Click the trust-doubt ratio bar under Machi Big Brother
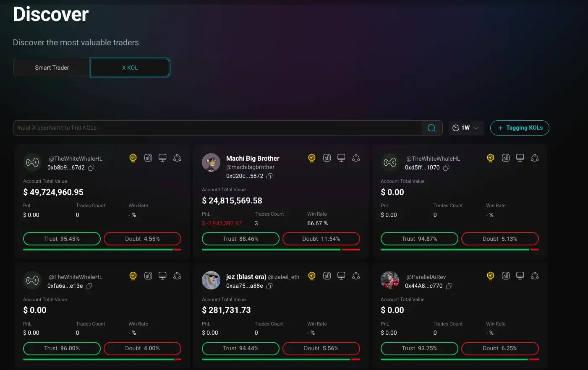The image size is (588, 370). pos(280,249)
